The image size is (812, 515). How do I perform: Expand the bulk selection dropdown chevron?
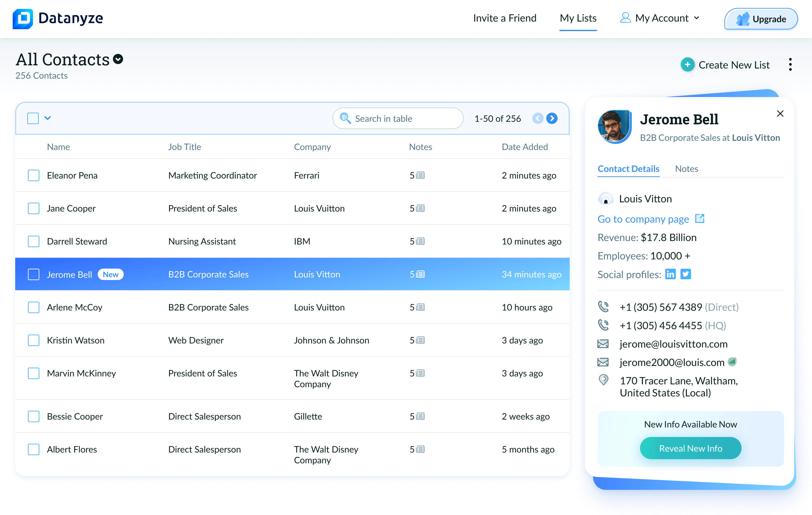coord(48,118)
